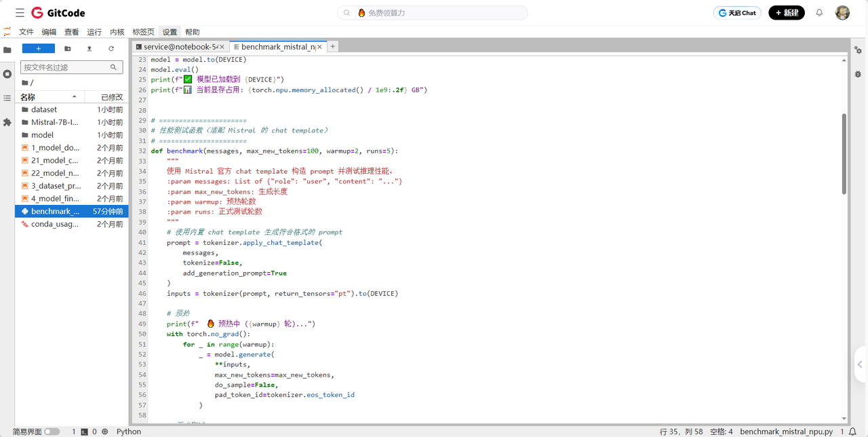The image size is (868, 437).
Task: Open property inspector gears on right sidebar
Action: 859,50
